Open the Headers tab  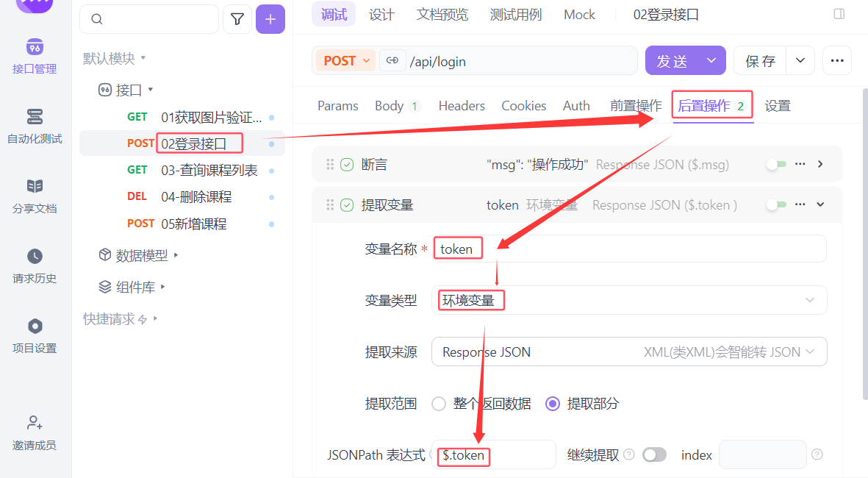pos(462,106)
